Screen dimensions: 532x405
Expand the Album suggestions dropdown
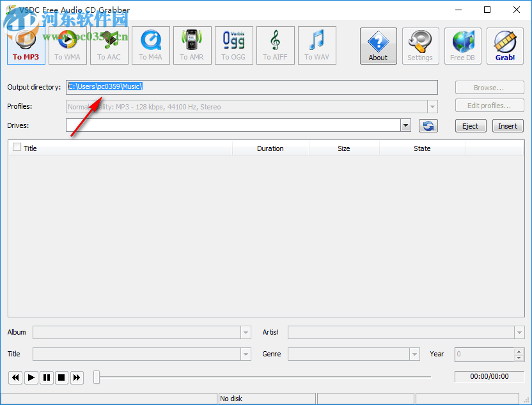click(245, 332)
